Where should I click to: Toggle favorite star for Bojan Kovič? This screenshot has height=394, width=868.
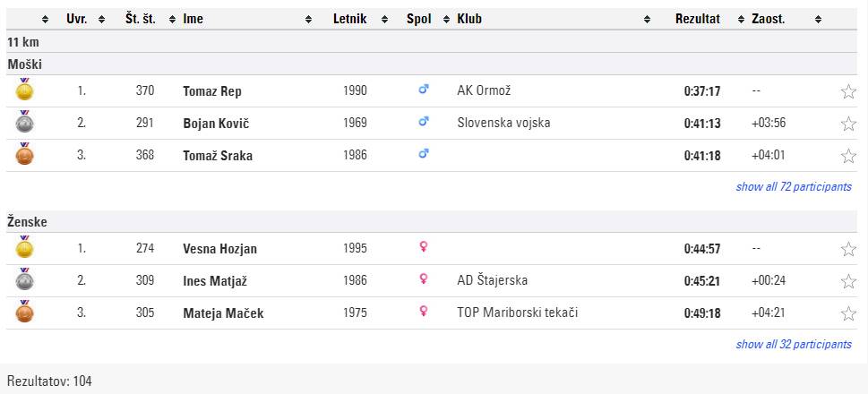click(848, 124)
